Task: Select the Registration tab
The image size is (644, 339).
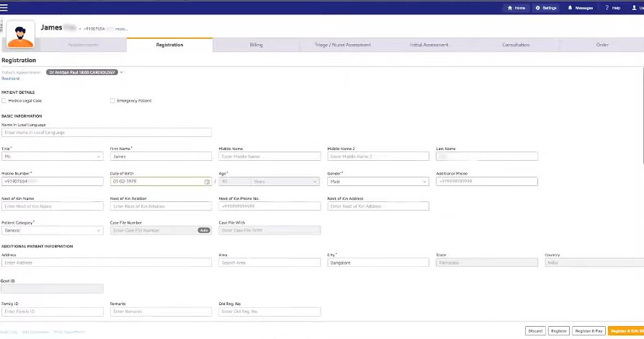Action: (169, 45)
